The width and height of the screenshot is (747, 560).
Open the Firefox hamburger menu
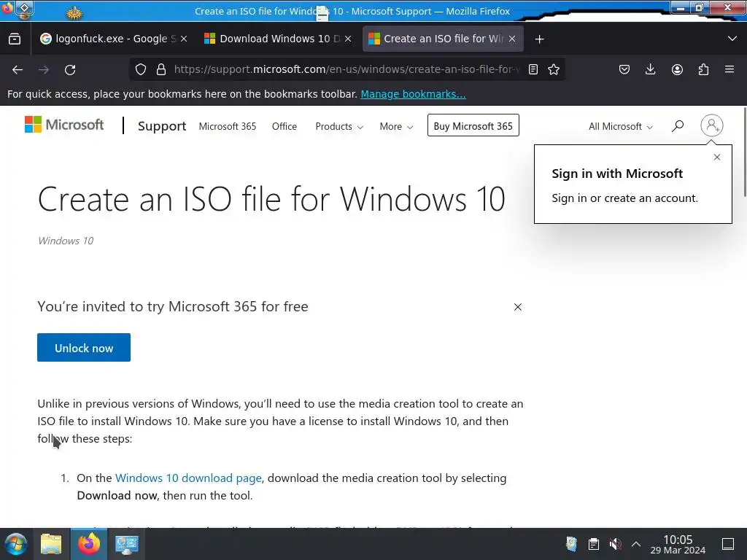729,69
